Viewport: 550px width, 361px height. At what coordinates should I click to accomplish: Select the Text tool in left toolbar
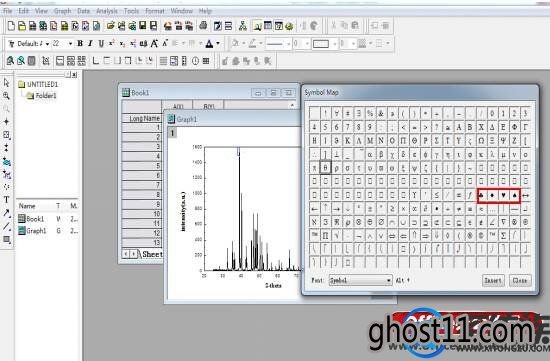pyautogui.click(x=6, y=200)
